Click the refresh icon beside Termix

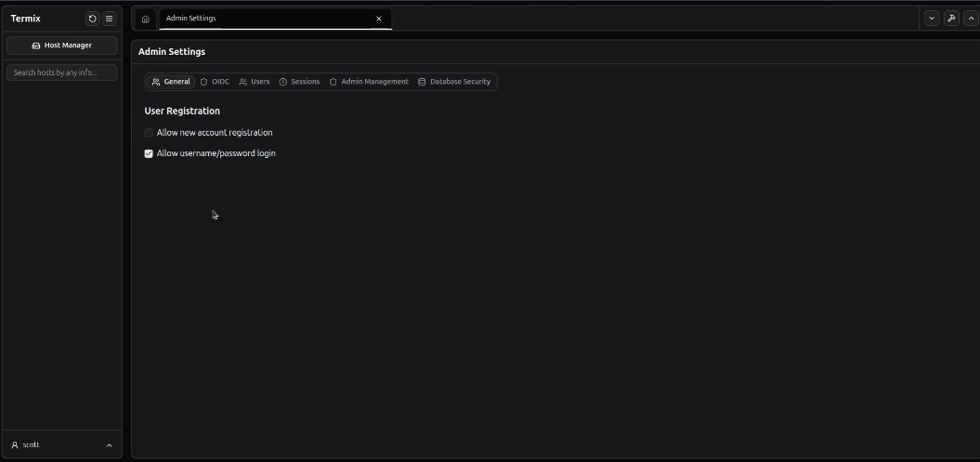tap(92, 19)
